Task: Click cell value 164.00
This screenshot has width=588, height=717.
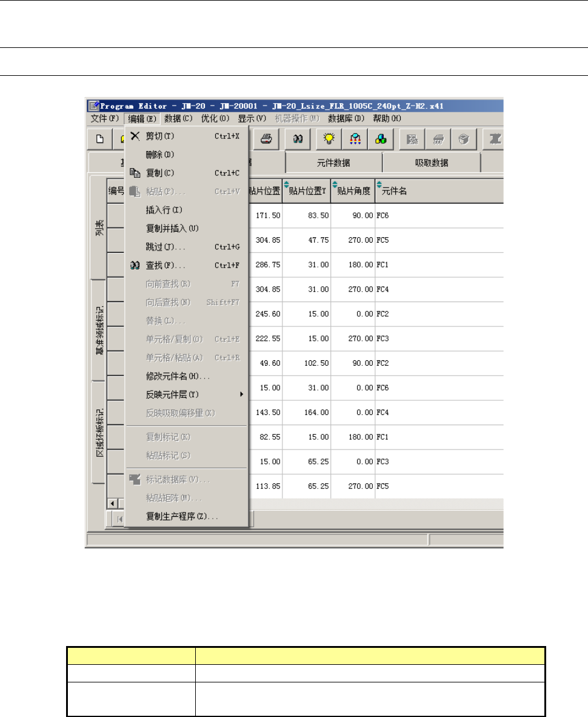Action: [316, 412]
